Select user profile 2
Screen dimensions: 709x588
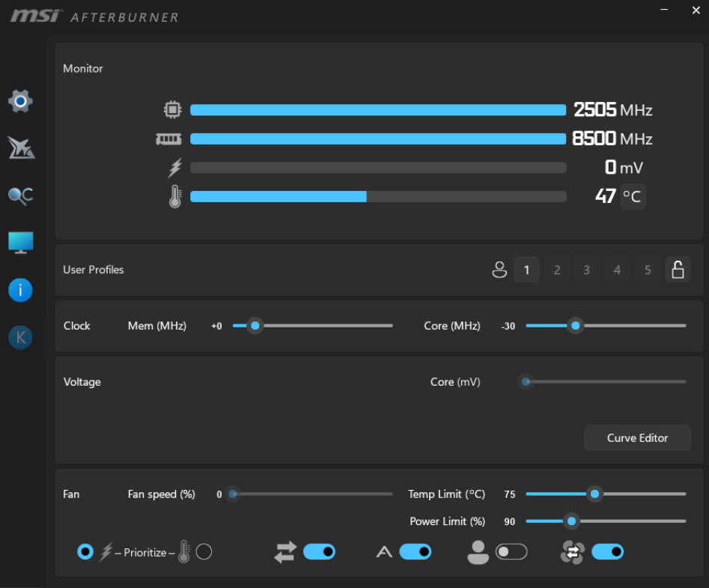coord(557,270)
